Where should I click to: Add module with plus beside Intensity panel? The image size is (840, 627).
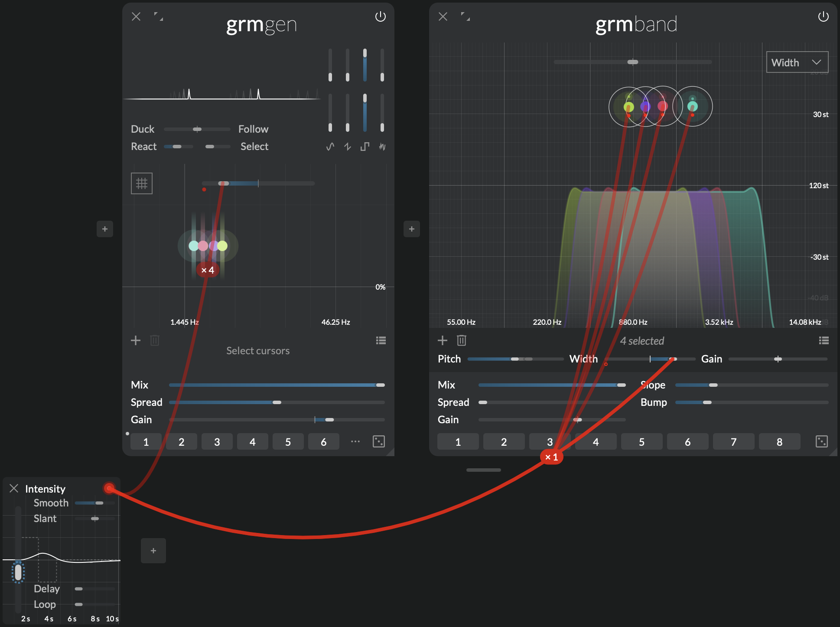point(153,551)
